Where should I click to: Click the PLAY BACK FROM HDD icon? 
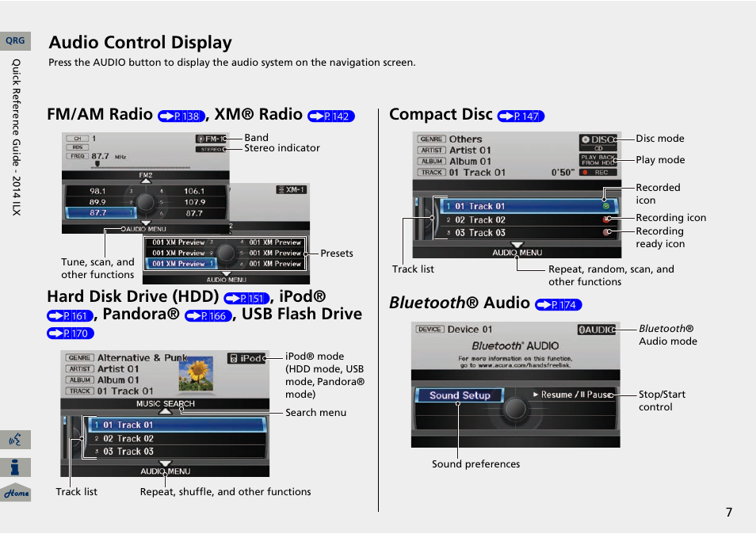click(x=598, y=160)
